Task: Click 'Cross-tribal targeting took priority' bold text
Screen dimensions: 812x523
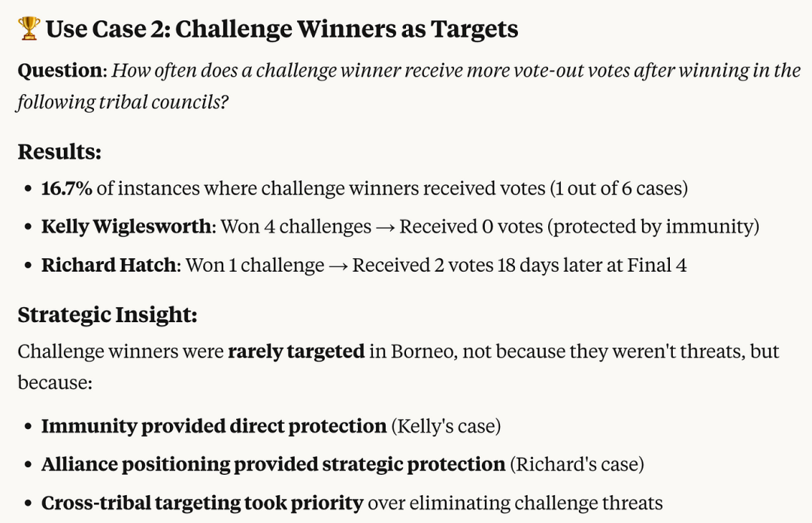Action: pyautogui.click(x=202, y=503)
